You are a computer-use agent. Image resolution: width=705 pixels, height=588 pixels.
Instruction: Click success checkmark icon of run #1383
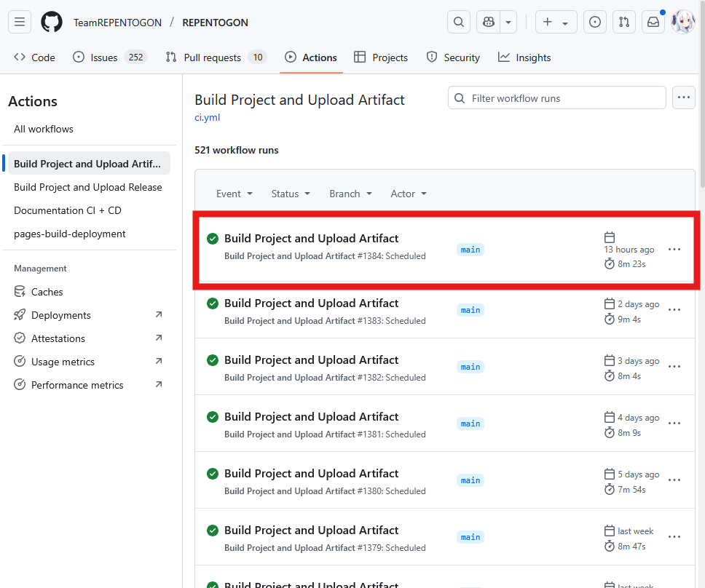coord(213,303)
